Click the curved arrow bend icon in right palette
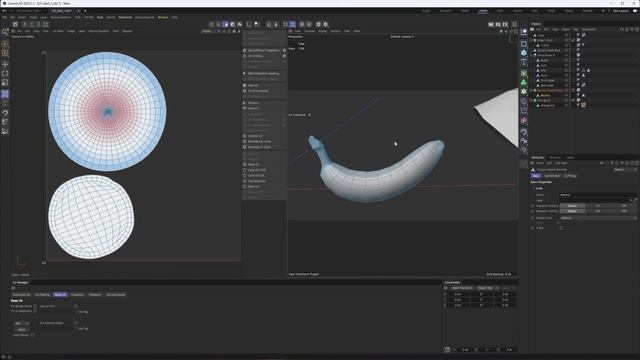 pos(524,132)
